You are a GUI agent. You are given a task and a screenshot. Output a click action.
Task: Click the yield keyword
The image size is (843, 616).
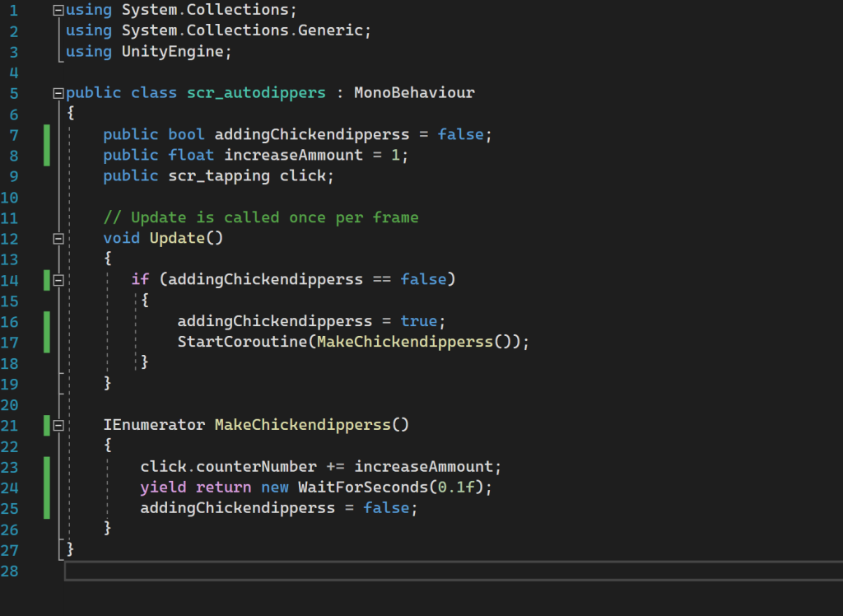coord(163,488)
